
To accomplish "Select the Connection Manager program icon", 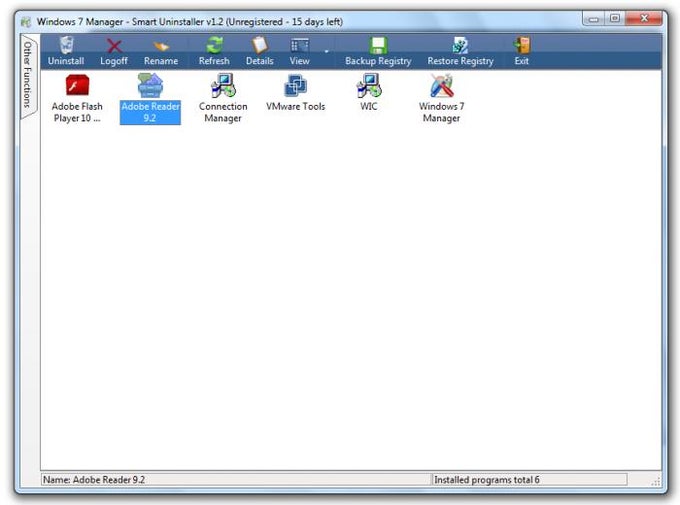I will click(x=223, y=85).
